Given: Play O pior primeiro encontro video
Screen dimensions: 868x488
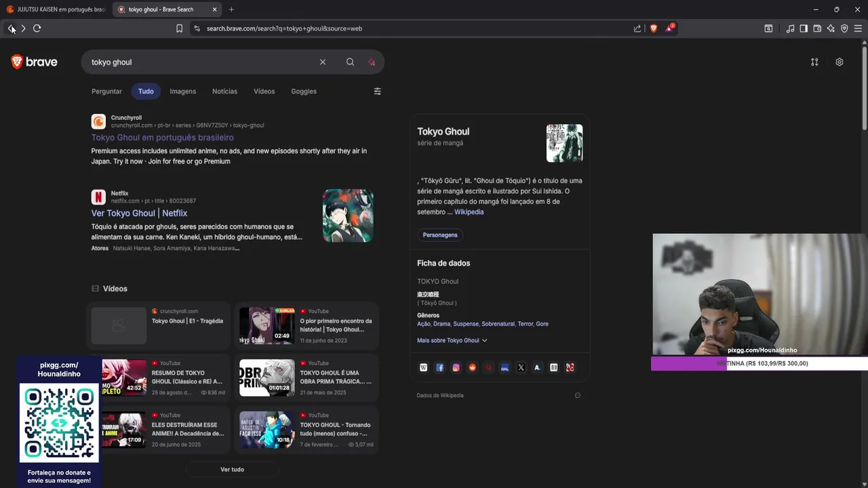Looking at the screenshot, I should pyautogui.click(x=307, y=325).
